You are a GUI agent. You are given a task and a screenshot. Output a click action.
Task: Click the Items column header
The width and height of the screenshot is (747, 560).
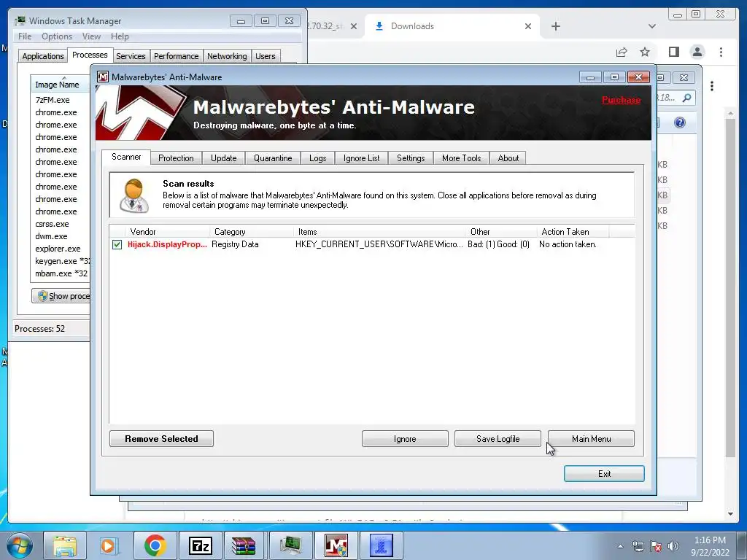(x=379, y=232)
